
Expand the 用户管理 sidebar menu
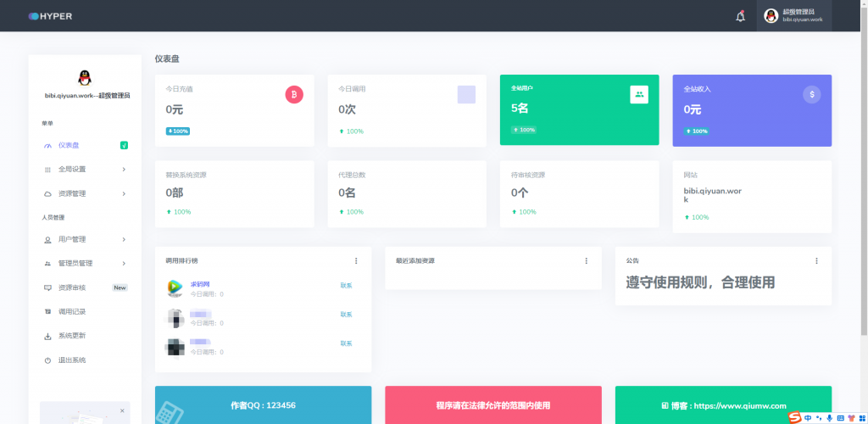tap(85, 240)
